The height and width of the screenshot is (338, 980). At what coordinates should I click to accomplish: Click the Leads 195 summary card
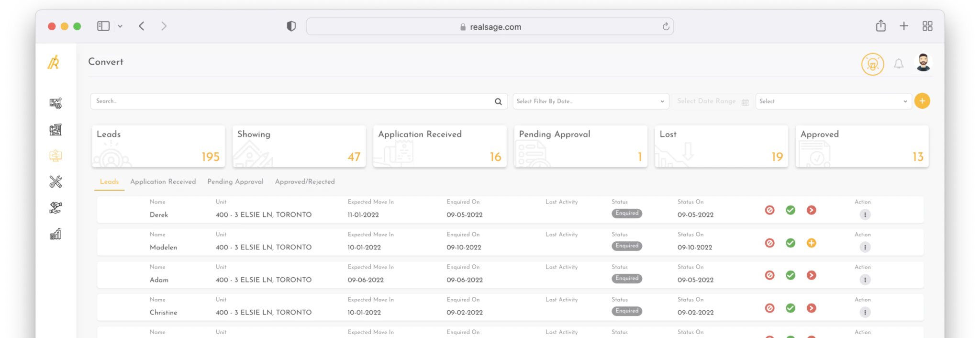(x=158, y=146)
